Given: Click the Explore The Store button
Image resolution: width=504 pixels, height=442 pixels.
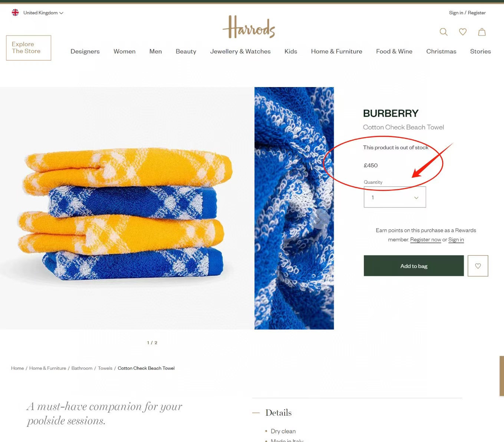Looking at the screenshot, I should coord(29,48).
